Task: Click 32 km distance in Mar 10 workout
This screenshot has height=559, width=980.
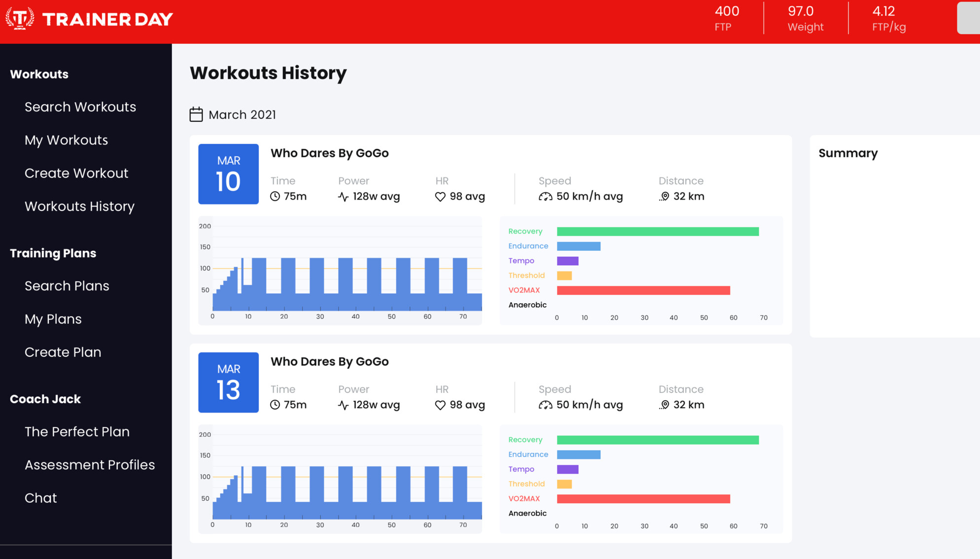Action: click(689, 197)
